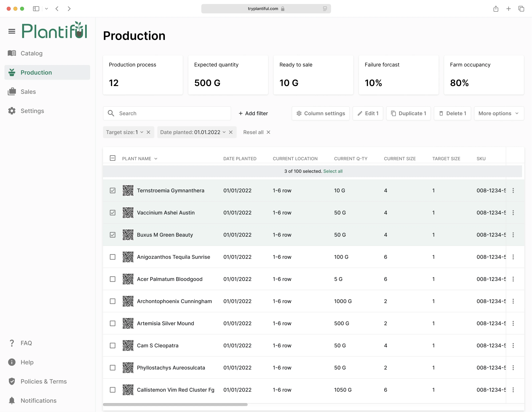Go to Catalog in sidebar

tap(31, 53)
